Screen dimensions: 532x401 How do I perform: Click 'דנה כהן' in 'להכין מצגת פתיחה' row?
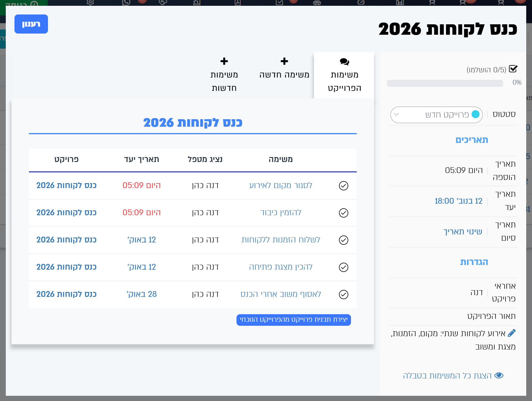[205, 267]
